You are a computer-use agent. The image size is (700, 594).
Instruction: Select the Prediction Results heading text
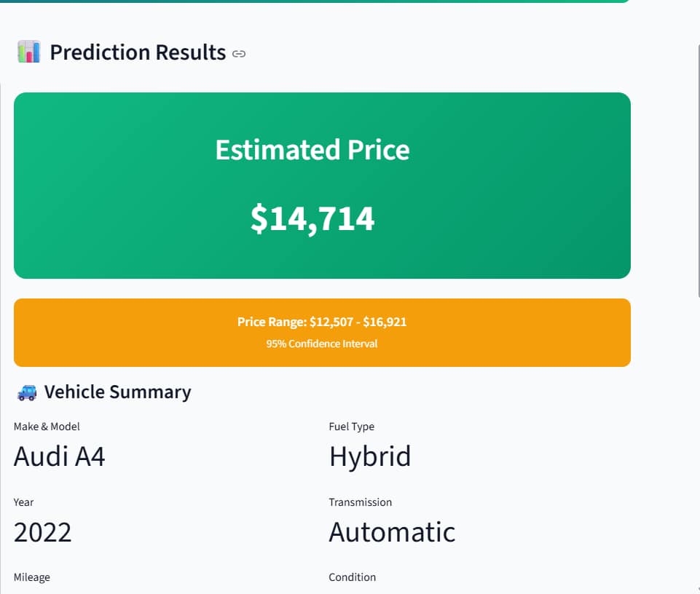click(x=138, y=52)
